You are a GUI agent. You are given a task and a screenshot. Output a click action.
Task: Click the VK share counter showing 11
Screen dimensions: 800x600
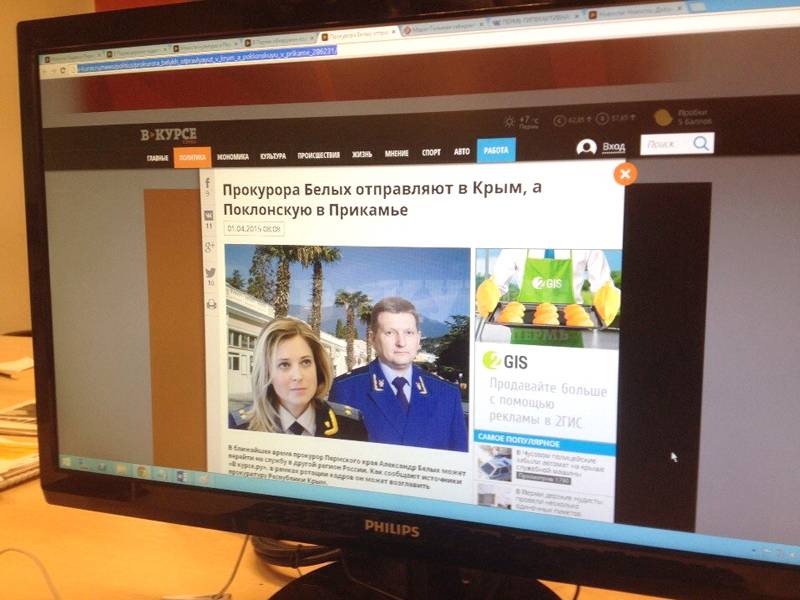coord(209,226)
